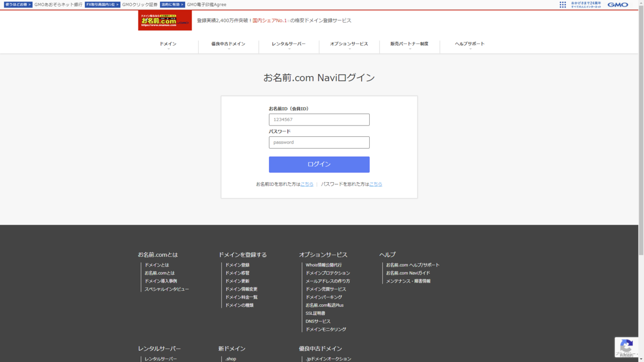Open footer ドメインの種類 link
The image size is (644, 362).
tap(239, 305)
